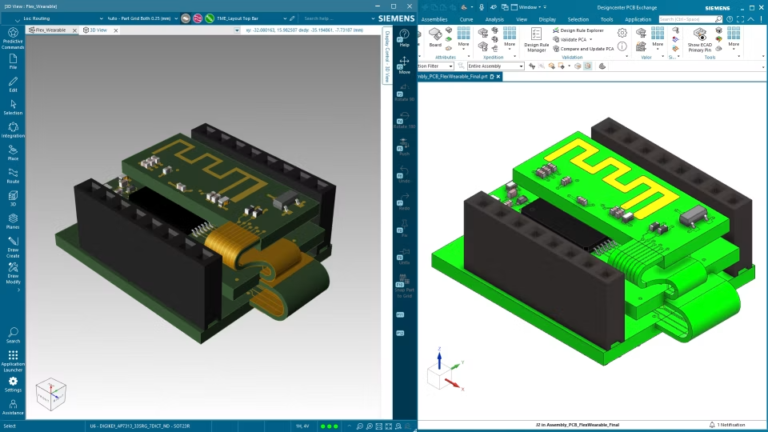Image resolution: width=768 pixels, height=432 pixels.
Task: Click the Planes sidebar icon
Action: click(x=13, y=221)
